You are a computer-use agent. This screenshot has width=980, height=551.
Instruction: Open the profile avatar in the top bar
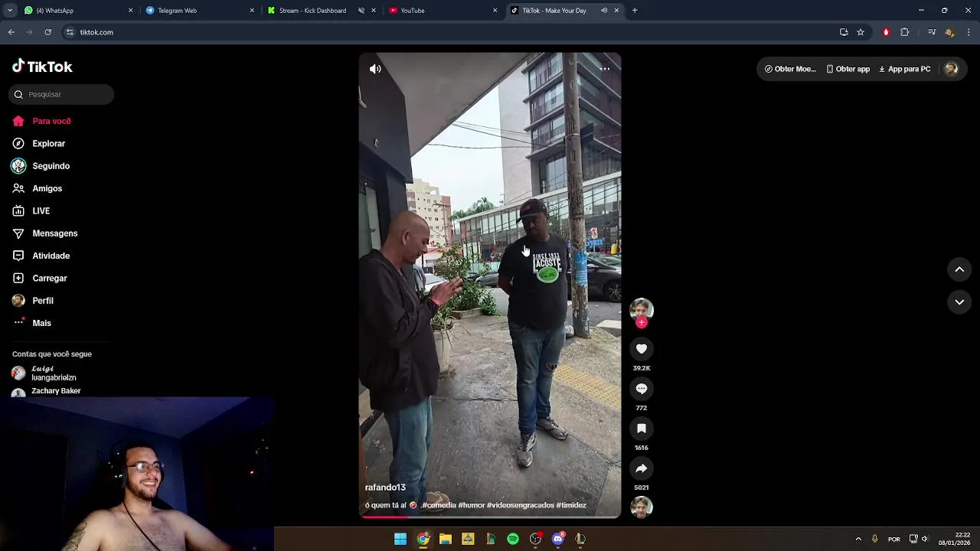[951, 69]
